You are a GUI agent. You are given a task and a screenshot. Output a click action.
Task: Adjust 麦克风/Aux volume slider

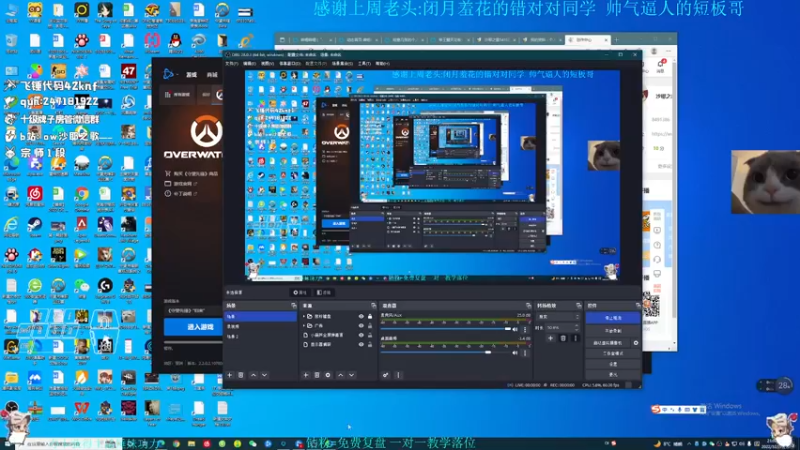pyautogui.click(x=445, y=329)
